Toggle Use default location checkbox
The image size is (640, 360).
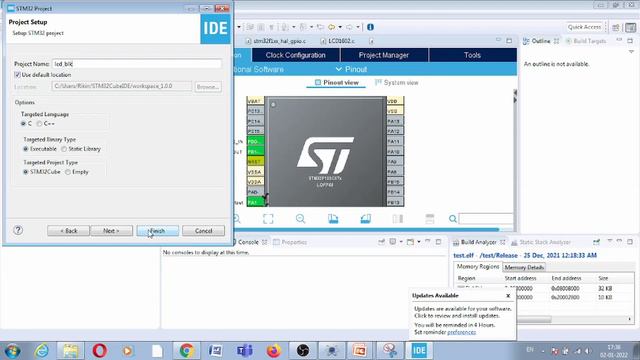tap(18, 75)
